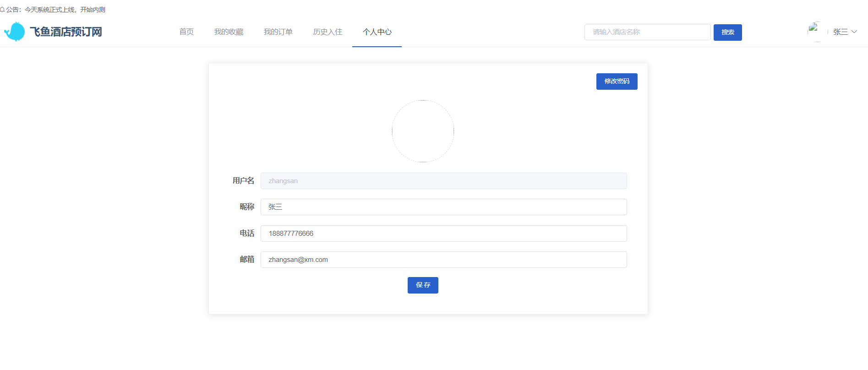Go to 我的收藏 tab
868x370 pixels.
(x=229, y=32)
